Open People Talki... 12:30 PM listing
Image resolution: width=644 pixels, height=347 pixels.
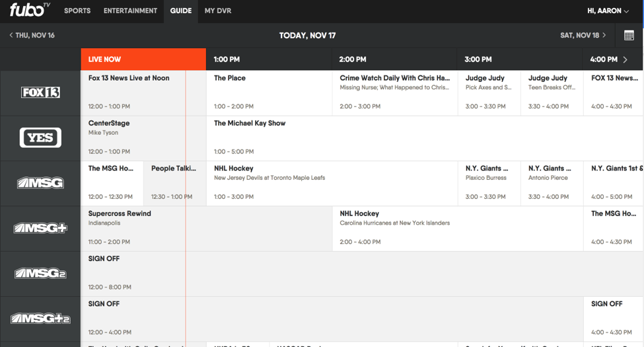175,183
